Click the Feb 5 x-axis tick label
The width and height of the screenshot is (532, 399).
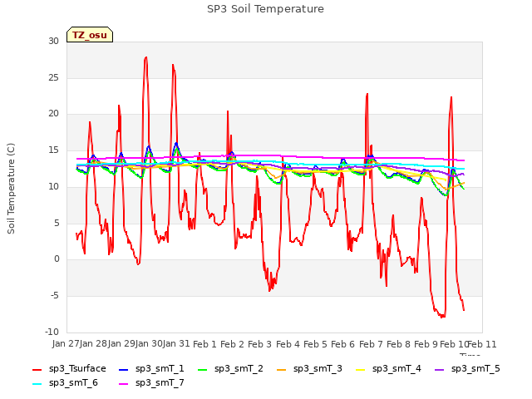tap(315, 344)
